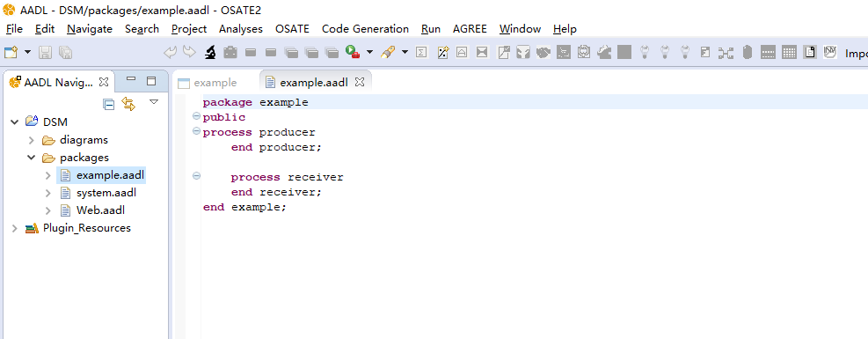Expand the Plugin_Resources node
The image size is (868, 339).
click(15, 228)
